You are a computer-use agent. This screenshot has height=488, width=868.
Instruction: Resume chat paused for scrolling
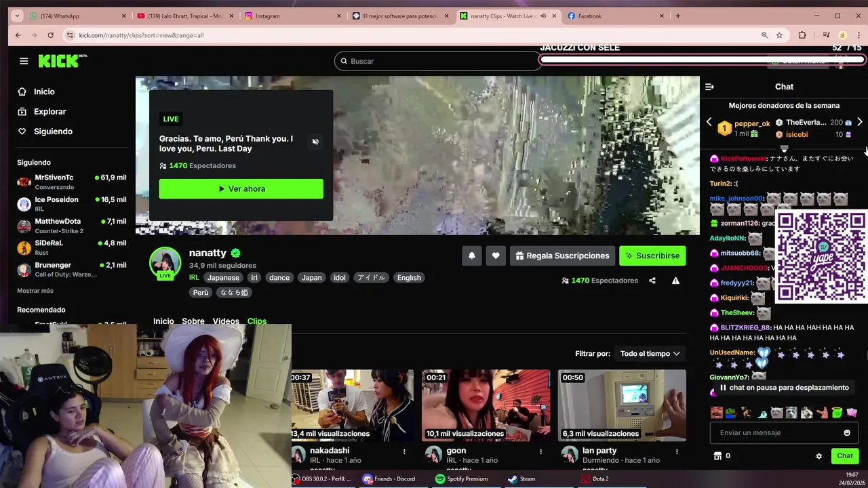click(783, 388)
